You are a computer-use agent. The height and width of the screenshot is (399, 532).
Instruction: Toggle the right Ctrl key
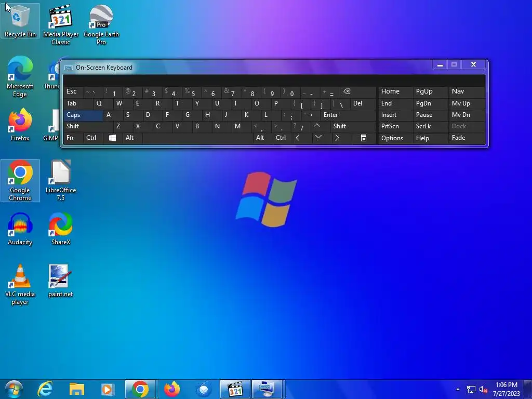coord(282,138)
